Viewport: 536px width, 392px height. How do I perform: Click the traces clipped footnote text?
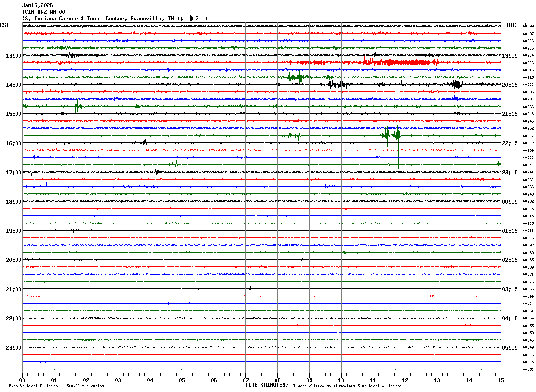click(347, 386)
